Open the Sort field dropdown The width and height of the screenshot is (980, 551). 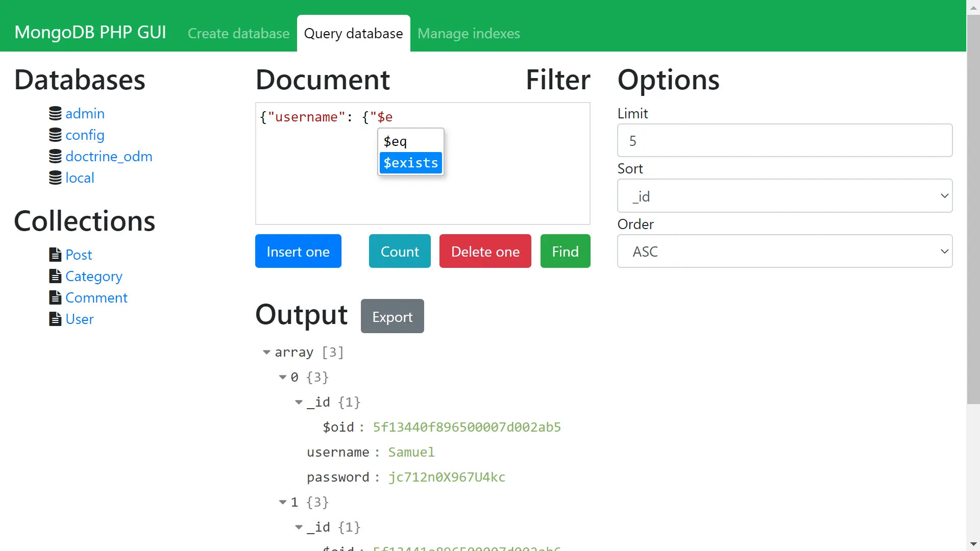pos(785,195)
